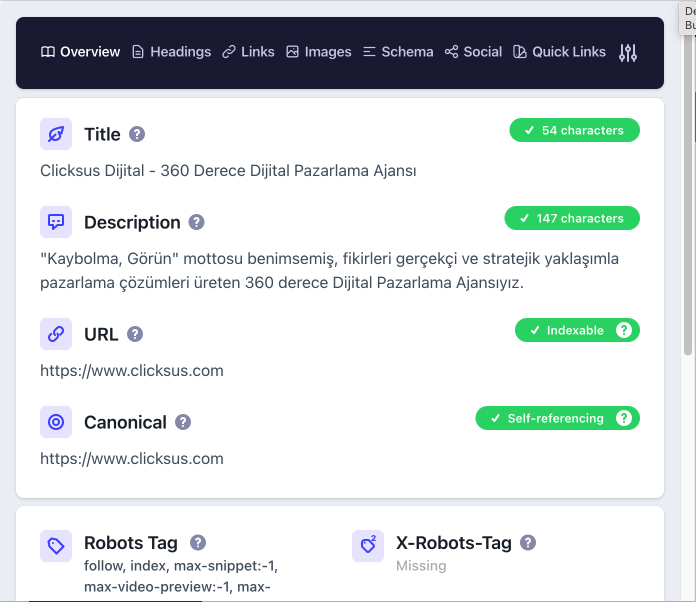The image size is (696, 602).
Task: Click the Canonical target icon
Action: click(56, 422)
